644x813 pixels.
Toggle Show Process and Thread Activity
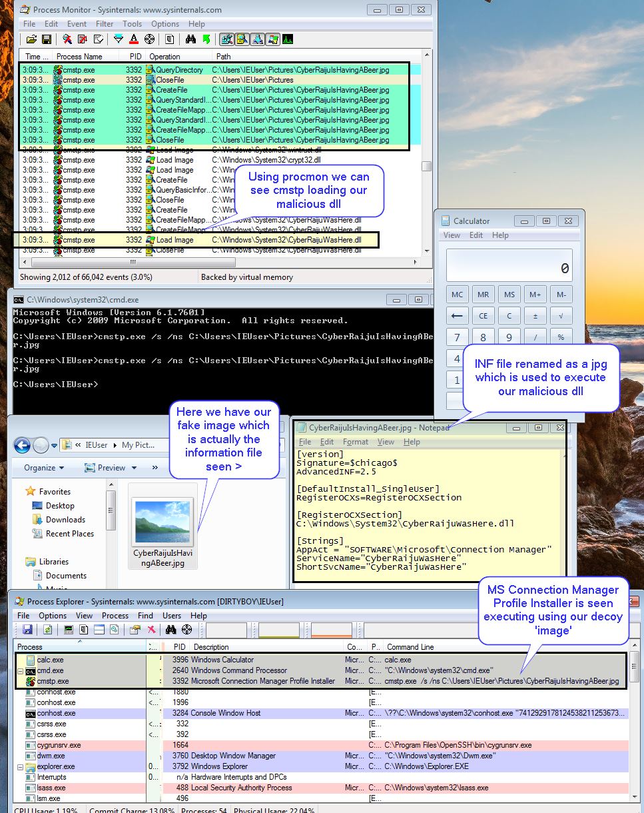coord(272,39)
